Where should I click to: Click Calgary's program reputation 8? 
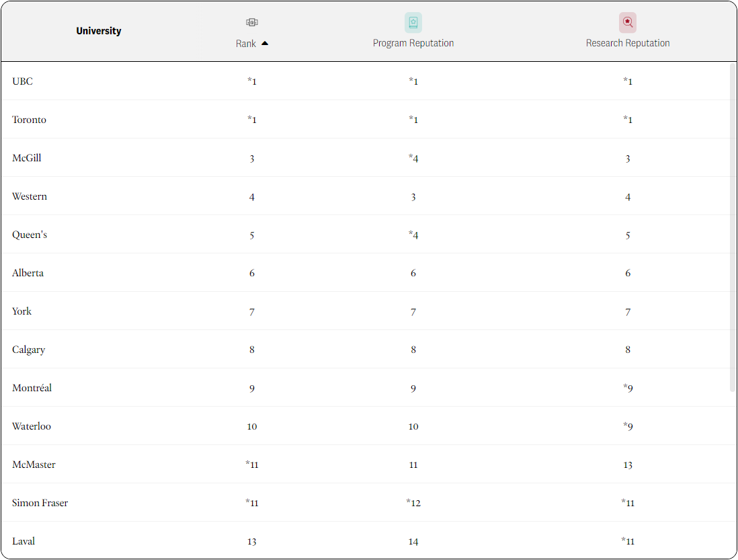point(413,350)
